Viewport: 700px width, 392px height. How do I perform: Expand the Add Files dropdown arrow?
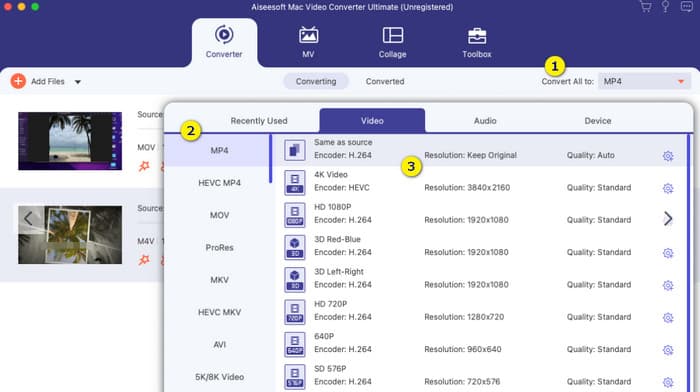tap(78, 82)
